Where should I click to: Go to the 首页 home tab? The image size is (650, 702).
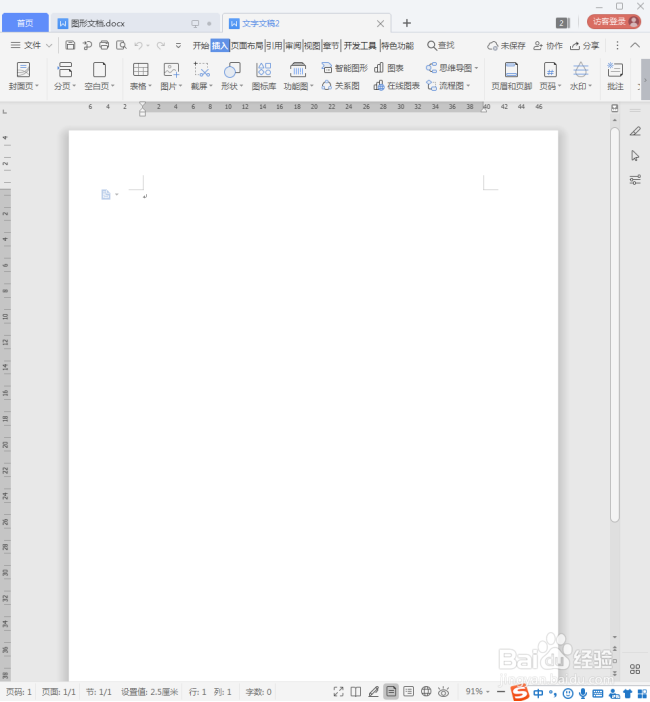pos(25,23)
